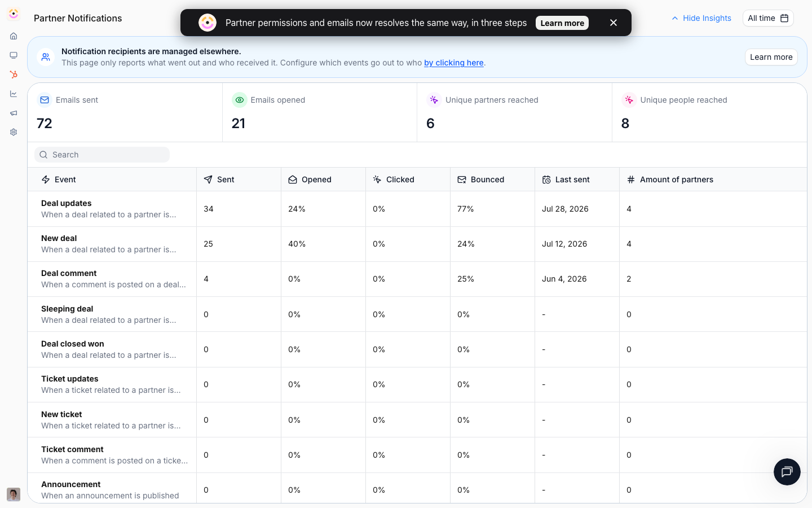The image size is (812, 508).
Task: Click the sent count 25 for New deal
Action: point(209,244)
